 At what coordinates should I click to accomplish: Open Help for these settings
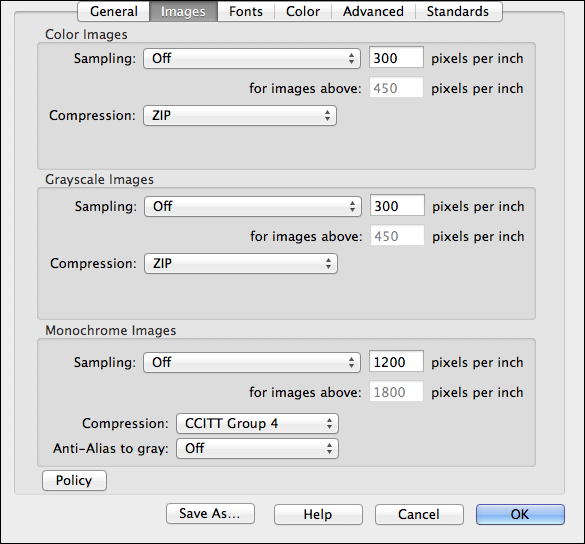[318, 515]
